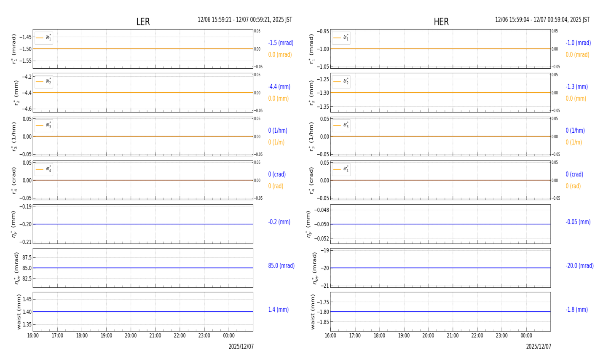This screenshot has width=595, height=364.
Task: Click the -0.05 (mm) dispersion value
Action: click(x=578, y=222)
